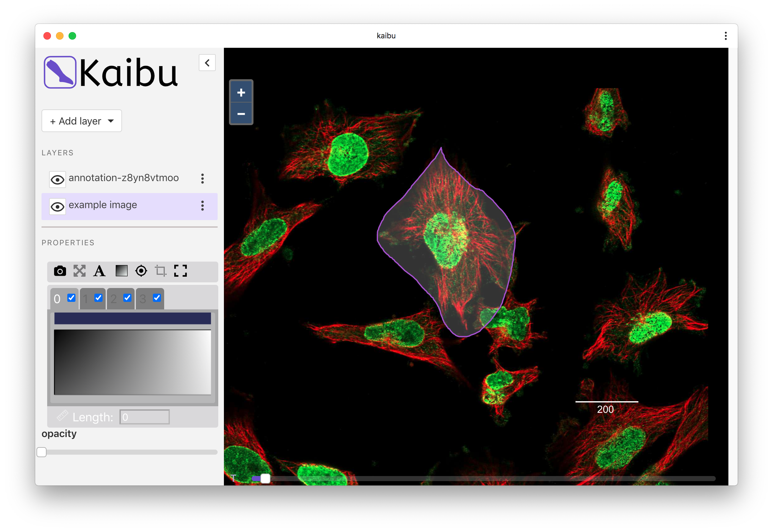773x532 pixels.
Task: Click the fullscreen brackets icon
Action: (x=180, y=271)
